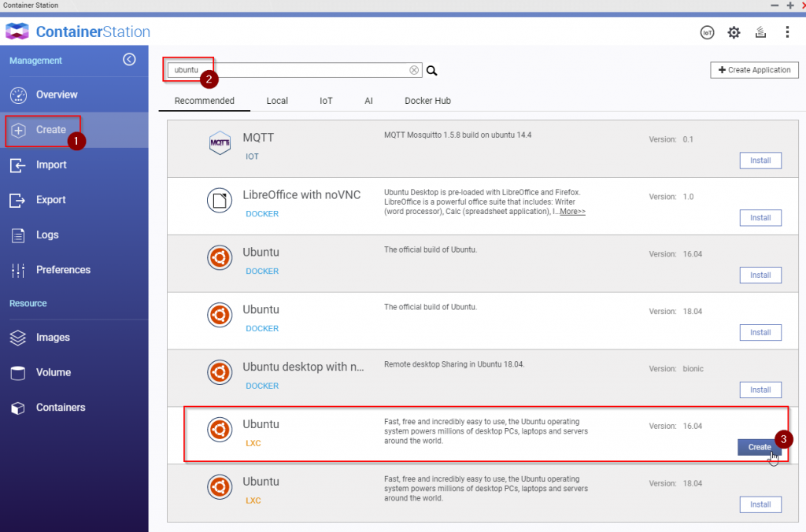Screen dimensions: 806x532
Task: Click the ubuntu search input field
Action: [291, 70]
